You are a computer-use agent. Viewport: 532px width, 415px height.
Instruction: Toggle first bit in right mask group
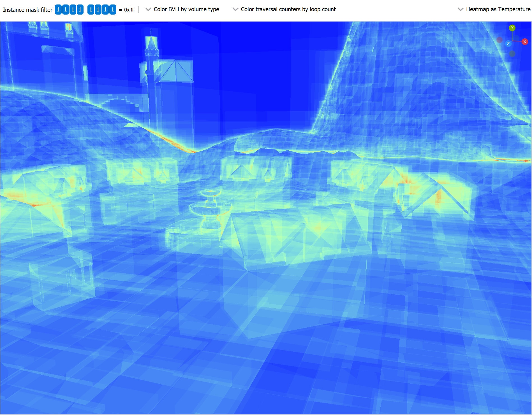pos(91,10)
